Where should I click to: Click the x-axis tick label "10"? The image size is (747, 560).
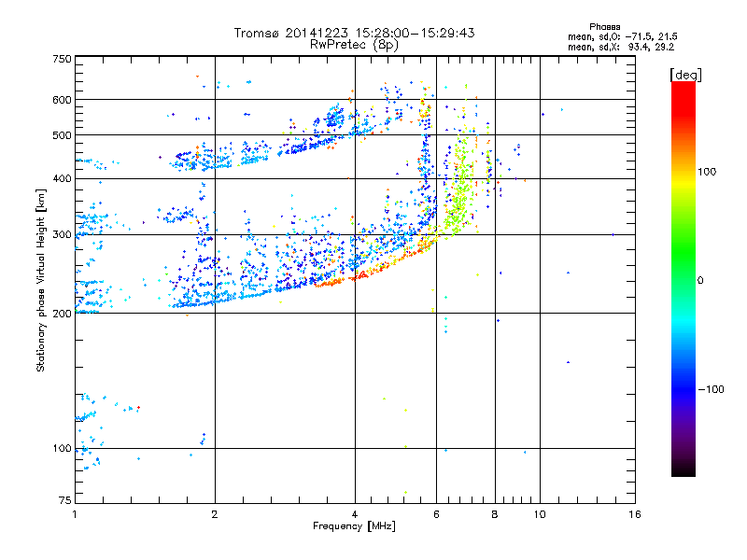(540, 514)
